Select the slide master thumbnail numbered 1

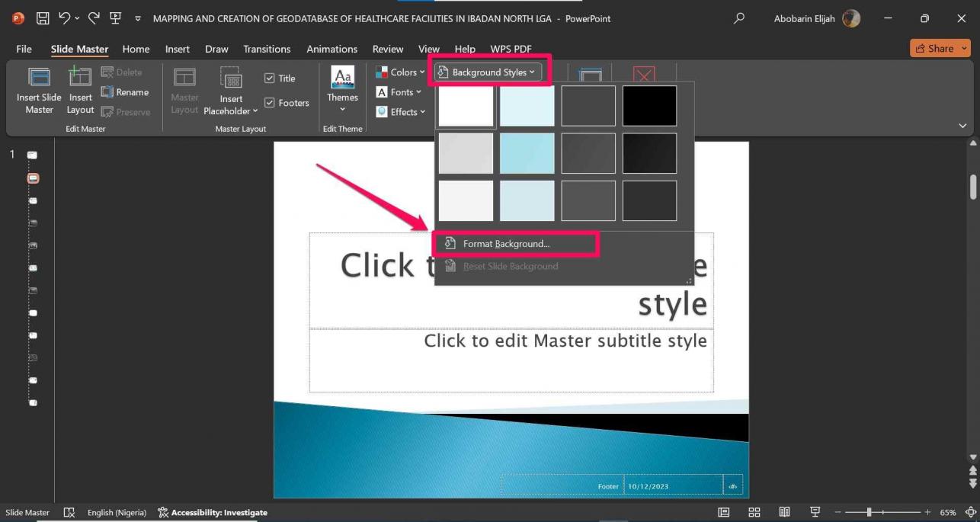point(33,155)
